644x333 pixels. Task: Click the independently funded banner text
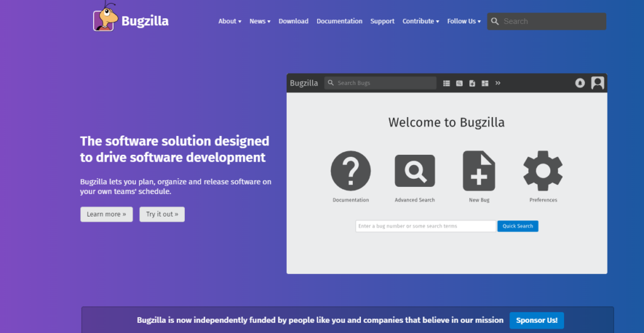[320, 320]
